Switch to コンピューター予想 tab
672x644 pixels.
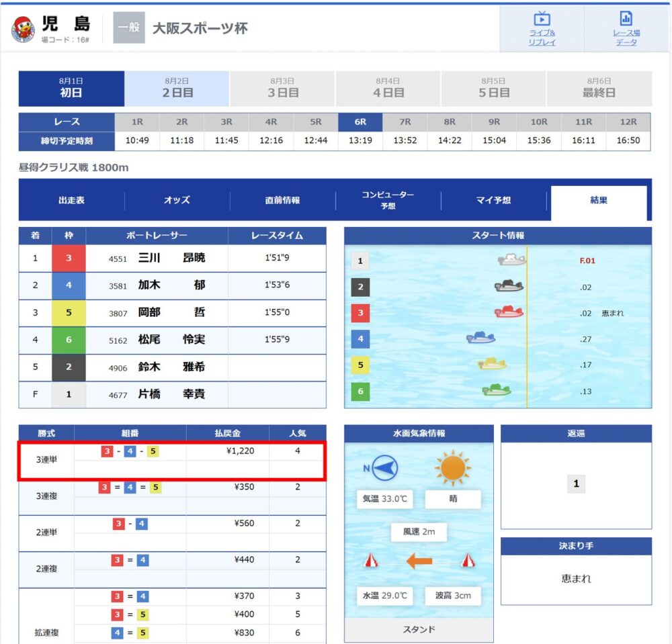(388, 200)
